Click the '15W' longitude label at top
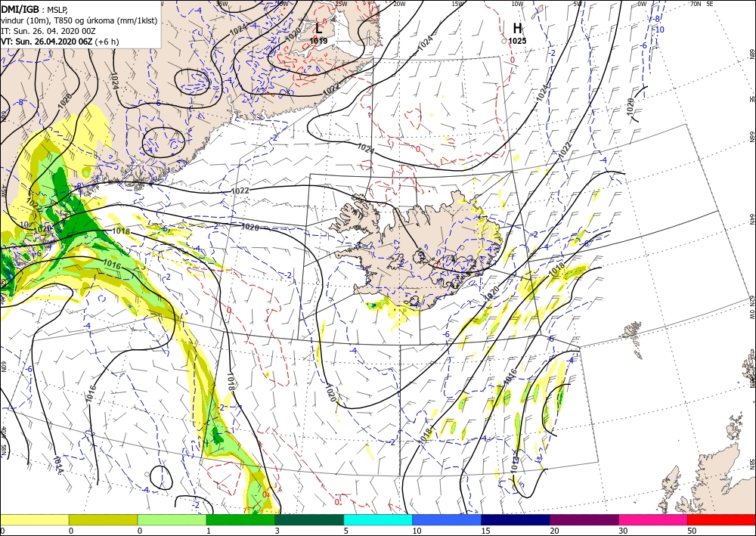 [x=458, y=4]
